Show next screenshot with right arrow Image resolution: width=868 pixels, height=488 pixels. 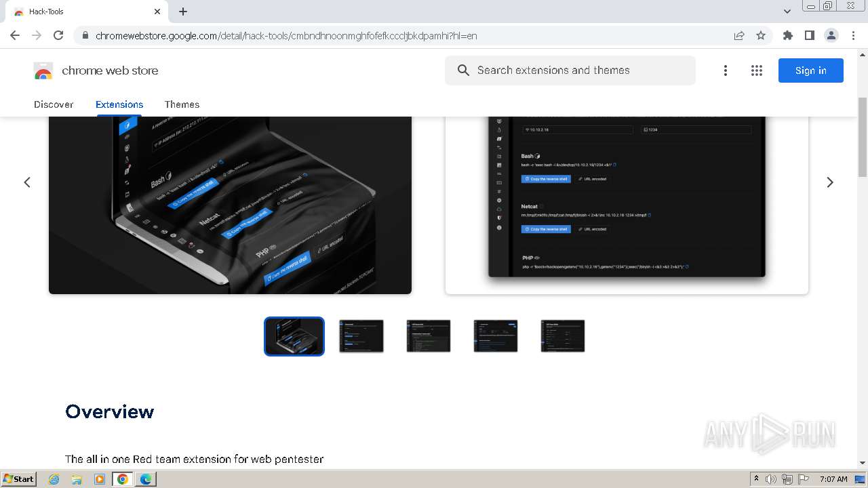830,182
